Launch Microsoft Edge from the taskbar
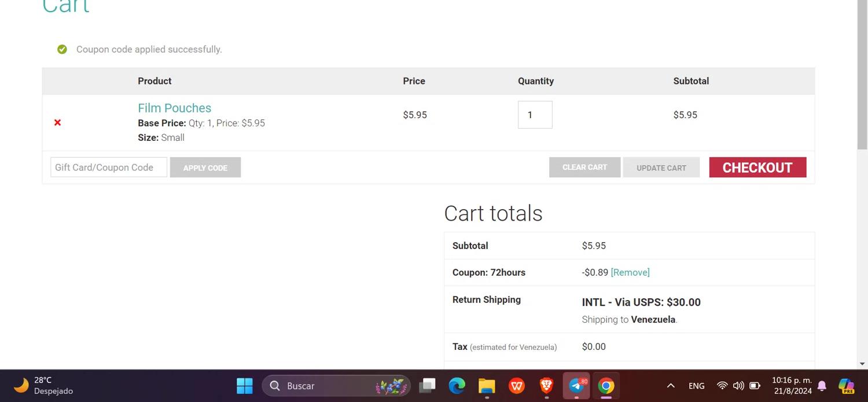The image size is (868, 402). [x=457, y=386]
